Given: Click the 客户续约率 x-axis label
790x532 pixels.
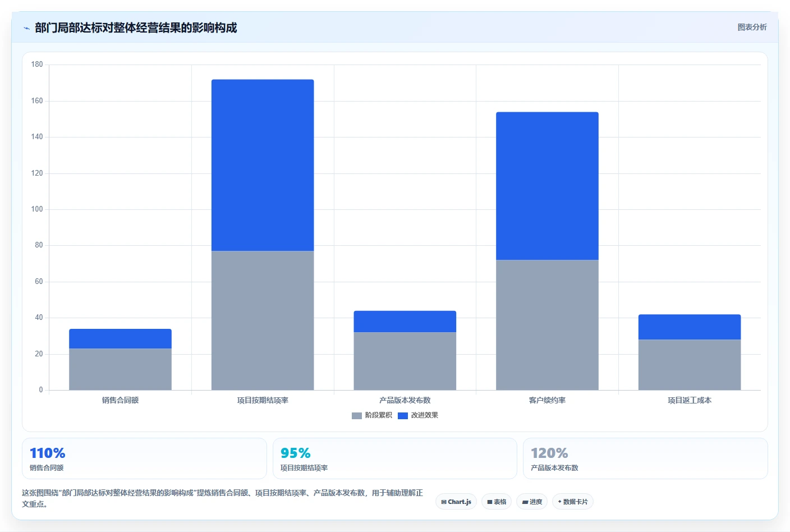Looking at the screenshot, I should pos(547,400).
